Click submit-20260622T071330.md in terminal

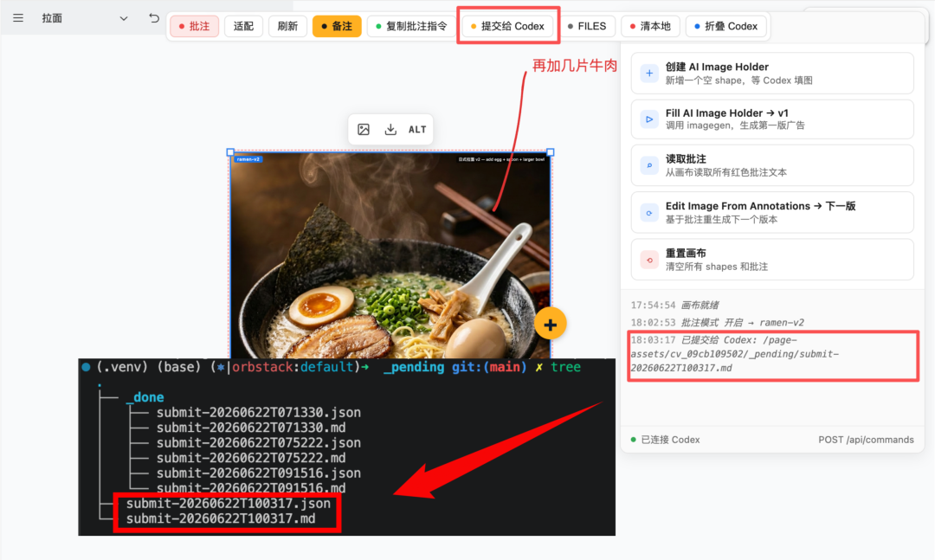pos(251,428)
